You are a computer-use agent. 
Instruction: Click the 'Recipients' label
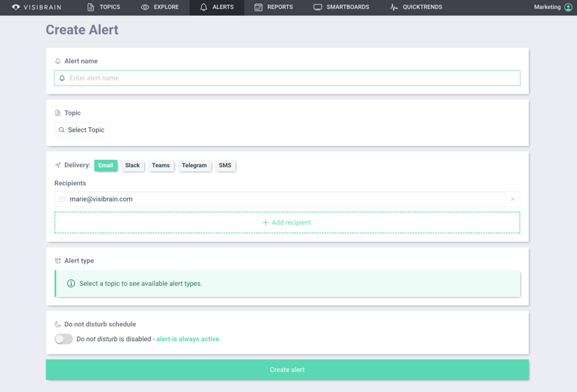coord(70,183)
